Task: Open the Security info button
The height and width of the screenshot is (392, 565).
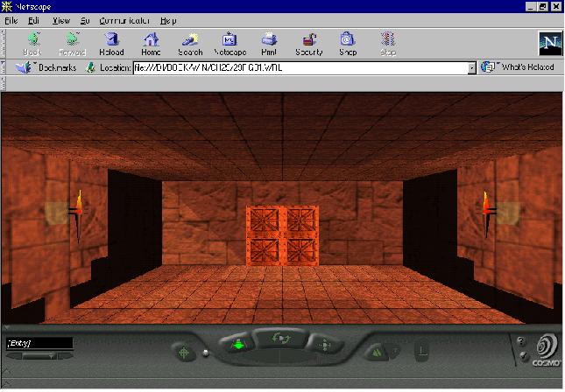Action: pyautogui.click(x=309, y=44)
